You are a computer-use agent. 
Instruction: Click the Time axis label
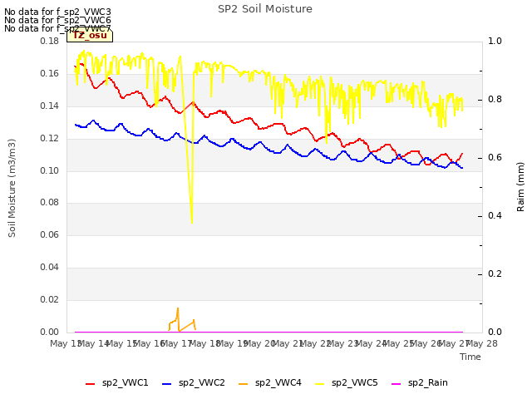[x=470, y=357]
